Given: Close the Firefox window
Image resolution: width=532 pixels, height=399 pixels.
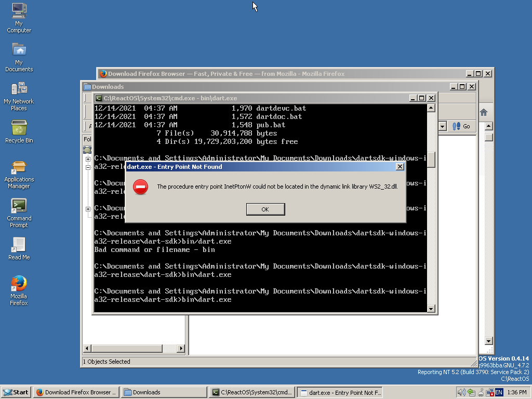Looking at the screenshot, I should click(x=487, y=74).
